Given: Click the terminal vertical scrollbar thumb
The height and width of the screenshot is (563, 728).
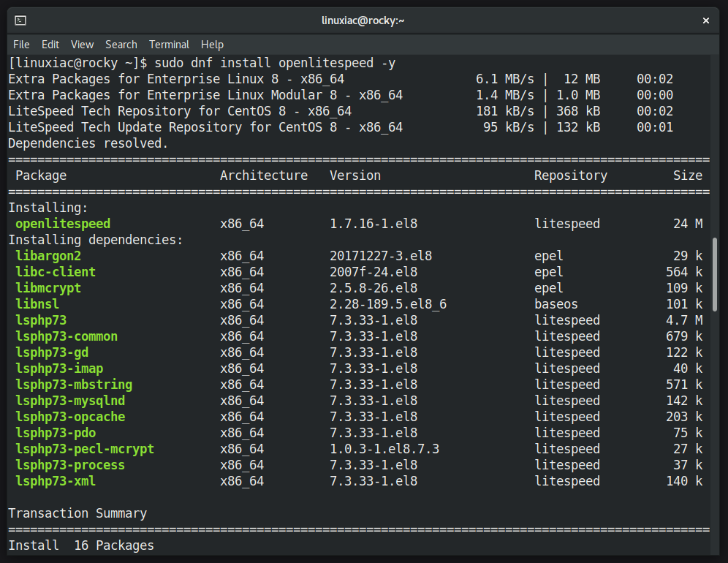Looking at the screenshot, I should click(x=715, y=274).
